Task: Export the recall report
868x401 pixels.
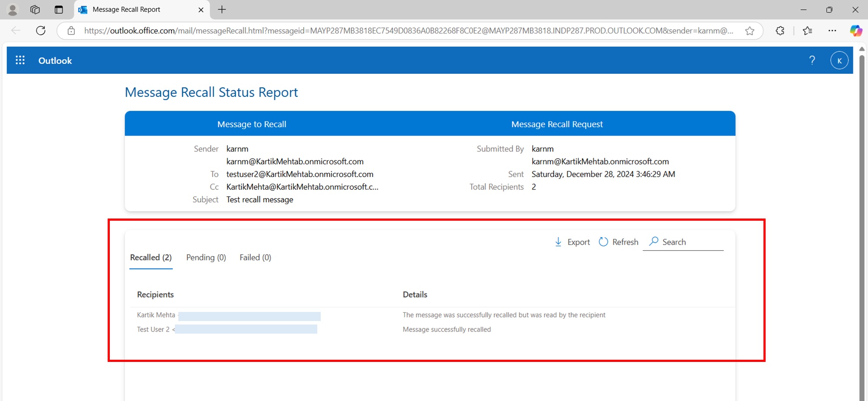Action: [x=572, y=242]
